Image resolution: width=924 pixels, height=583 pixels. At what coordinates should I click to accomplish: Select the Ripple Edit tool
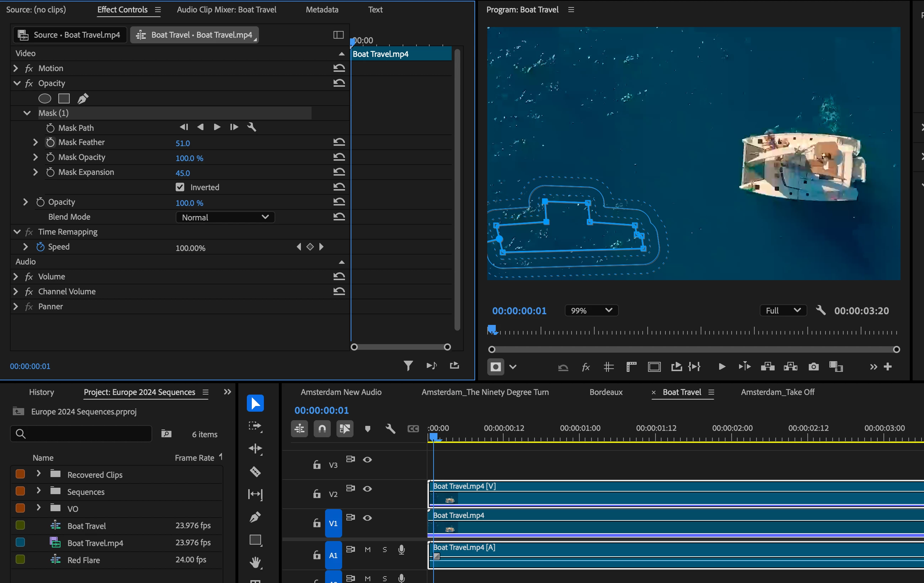click(x=255, y=448)
